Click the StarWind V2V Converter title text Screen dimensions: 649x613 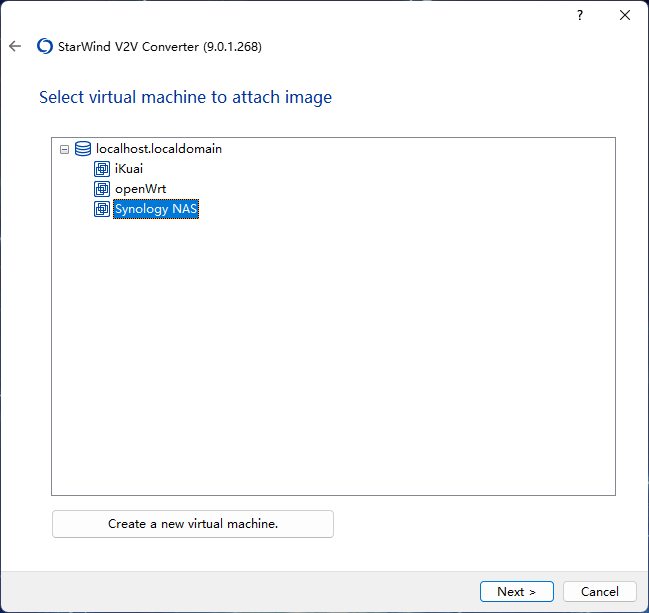click(160, 46)
